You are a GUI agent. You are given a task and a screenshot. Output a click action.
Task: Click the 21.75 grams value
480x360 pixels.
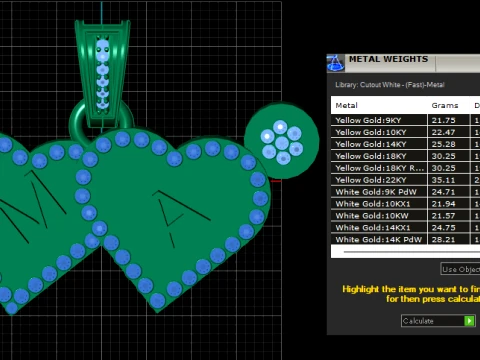click(443, 120)
